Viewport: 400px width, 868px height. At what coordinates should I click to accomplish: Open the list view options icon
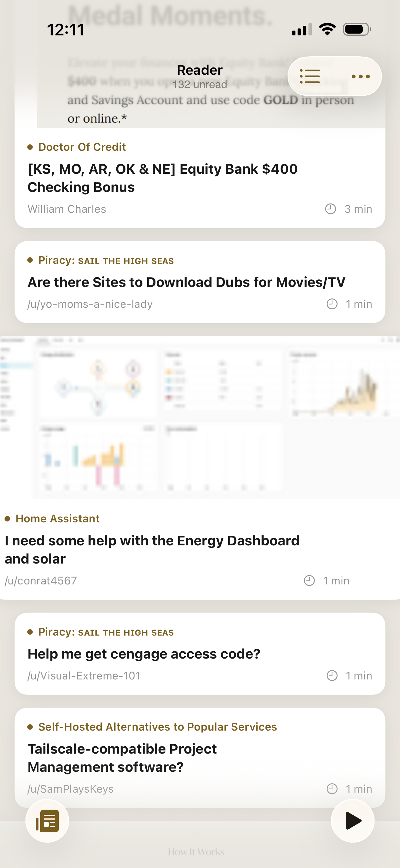tap(310, 76)
